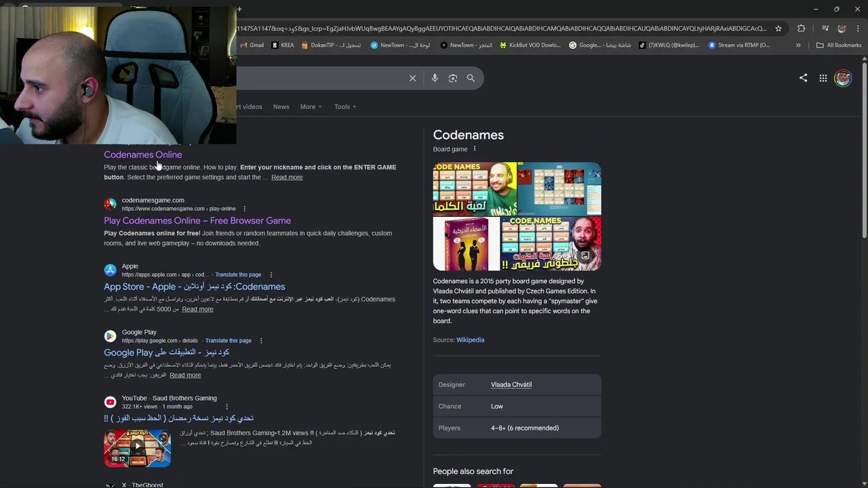Bookmark this page with the star icon
868x488 pixels.
pos(778,28)
